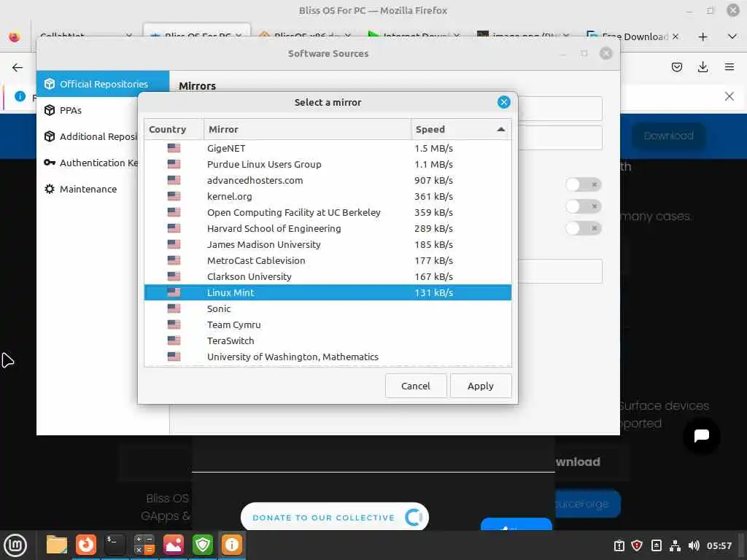This screenshot has height=560, width=747.
Task: Go back in Firefox
Action: tap(18, 68)
